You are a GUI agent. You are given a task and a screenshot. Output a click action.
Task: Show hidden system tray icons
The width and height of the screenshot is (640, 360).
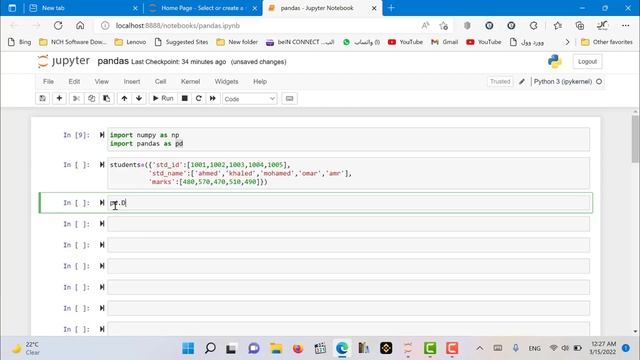tap(480, 348)
